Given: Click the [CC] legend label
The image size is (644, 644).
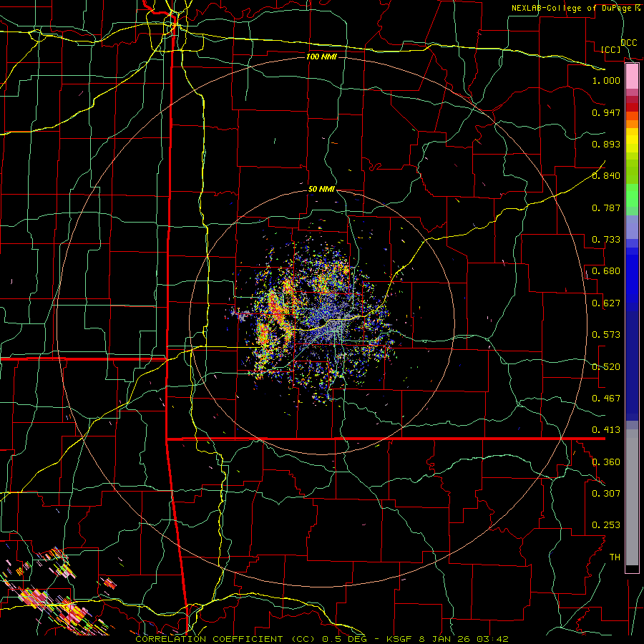Looking at the screenshot, I should 611,49.
